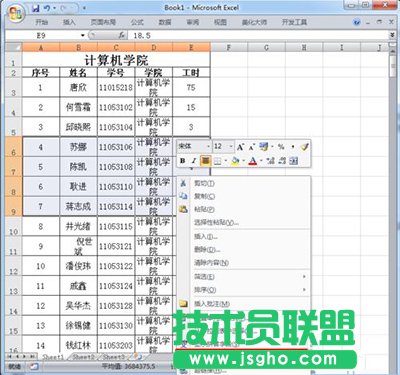Click the Decrease Decimal icon
Screen dimensions: 400x375
pos(282,161)
